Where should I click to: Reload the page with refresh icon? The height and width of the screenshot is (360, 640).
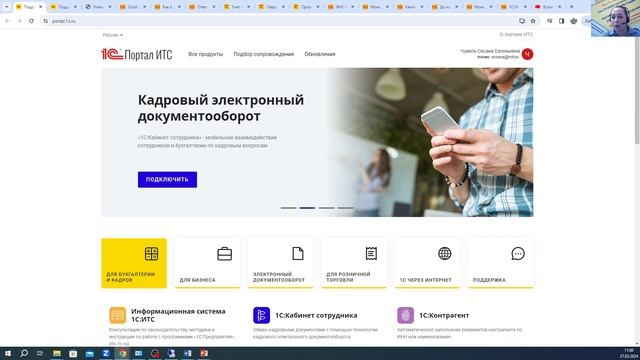(31, 21)
